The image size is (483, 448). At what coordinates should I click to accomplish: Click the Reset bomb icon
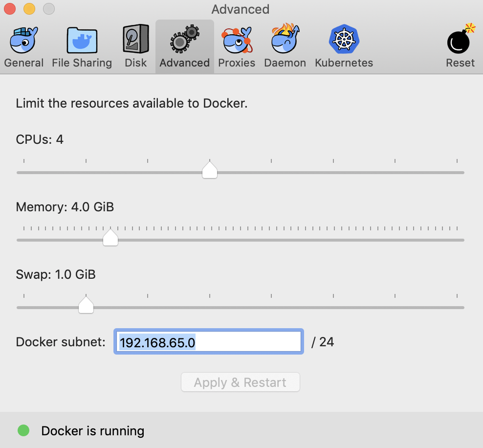point(460,39)
